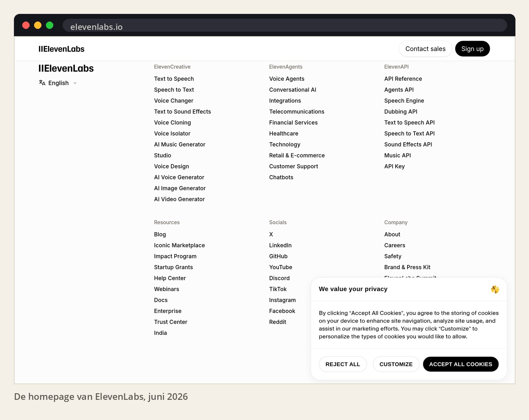
Task: Open AI Music Generator
Action: (180, 145)
